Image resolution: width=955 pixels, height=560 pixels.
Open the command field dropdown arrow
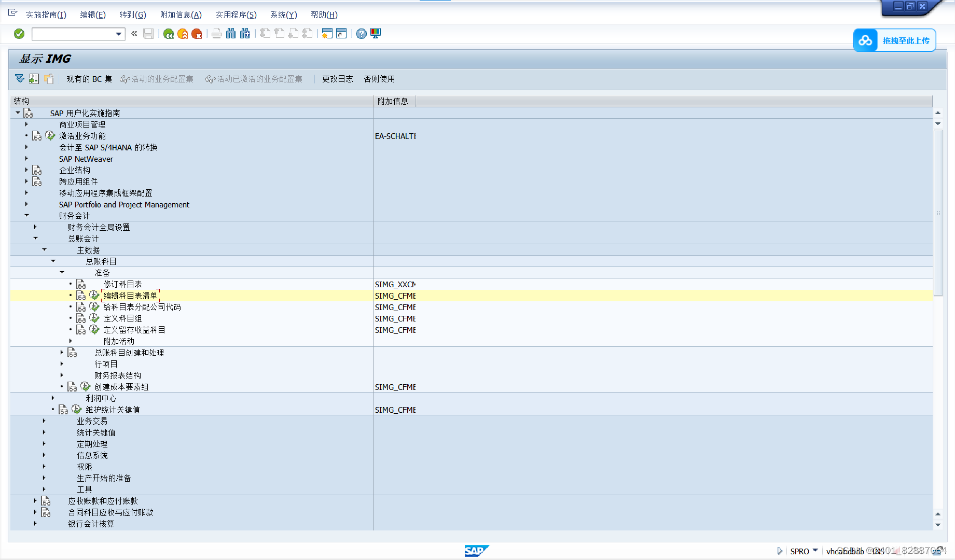pos(120,33)
